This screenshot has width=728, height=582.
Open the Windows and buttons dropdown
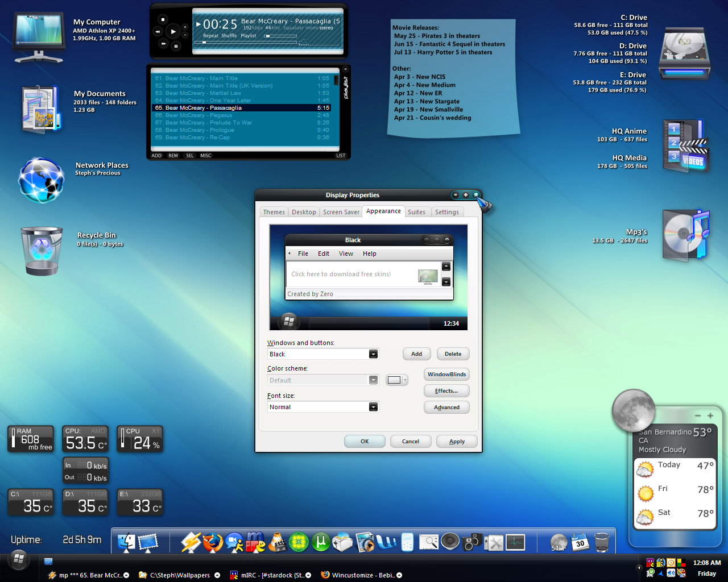(x=373, y=354)
